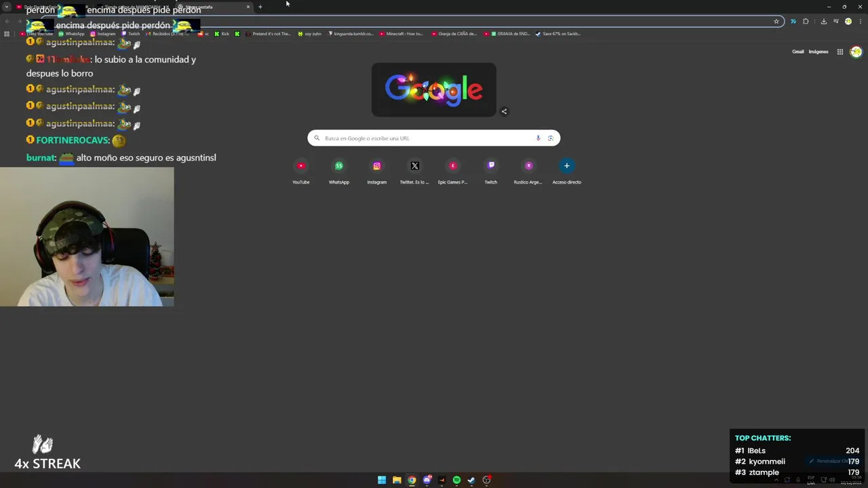Open the Save 67% on Sackboy bookmark
This screenshot has width=868, height=488.
click(x=558, y=34)
